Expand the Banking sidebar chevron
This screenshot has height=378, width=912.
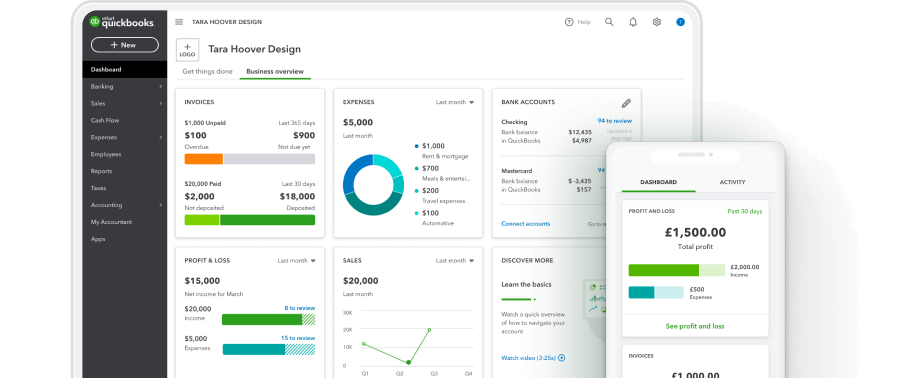(x=161, y=87)
